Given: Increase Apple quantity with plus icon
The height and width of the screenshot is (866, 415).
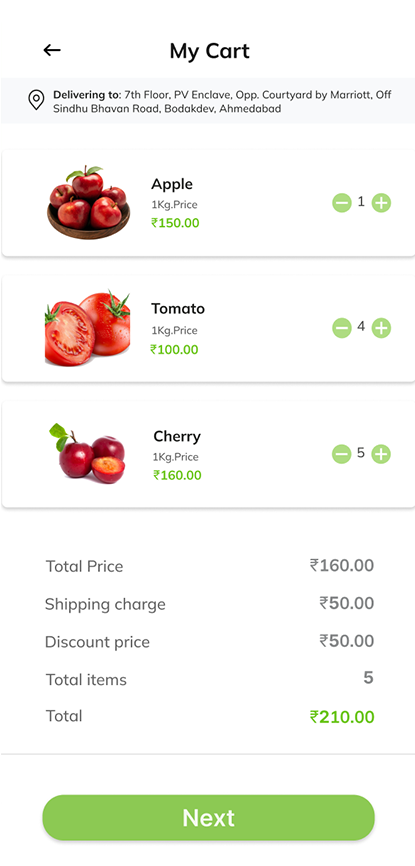Looking at the screenshot, I should 381,203.
